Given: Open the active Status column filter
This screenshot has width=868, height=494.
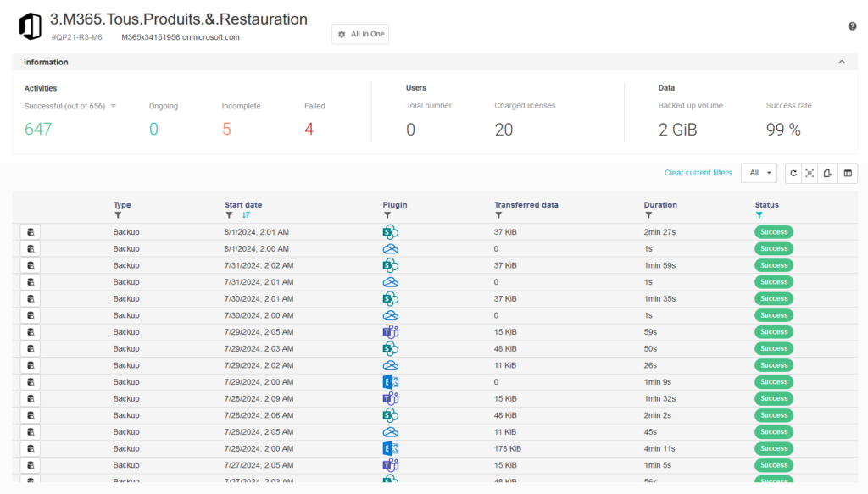Looking at the screenshot, I should coord(759,215).
